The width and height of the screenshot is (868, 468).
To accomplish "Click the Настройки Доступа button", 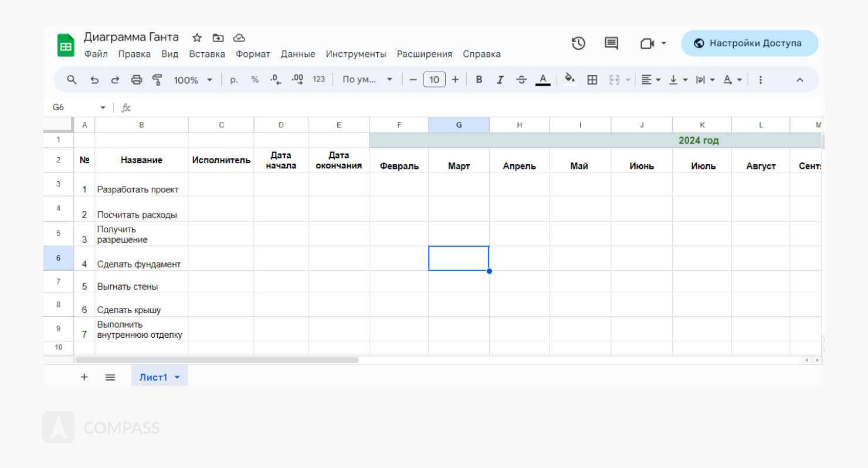I will [749, 43].
